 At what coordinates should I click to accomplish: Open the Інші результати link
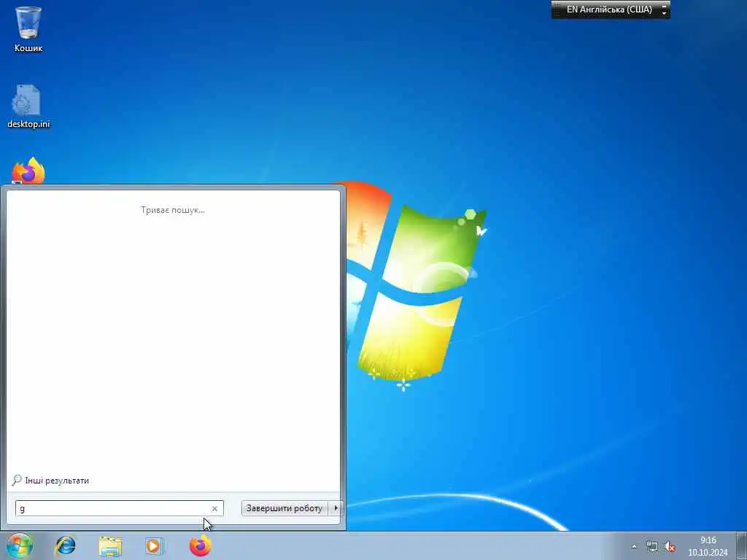(57, 481)
